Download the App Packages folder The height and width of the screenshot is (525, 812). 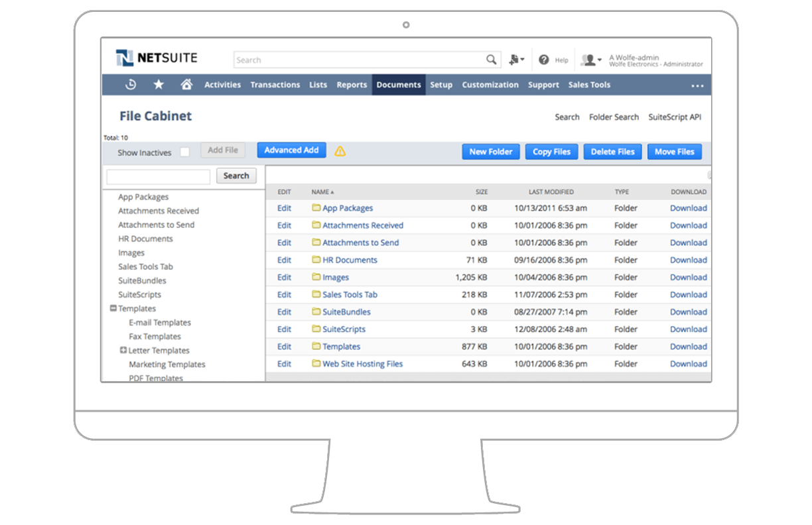689,208
